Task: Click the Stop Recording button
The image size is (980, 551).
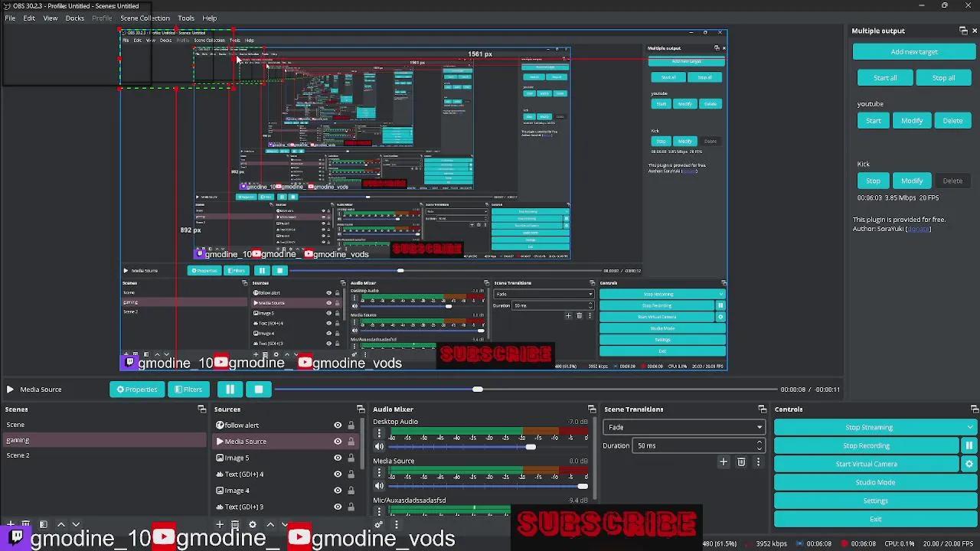Action: (x=867, y=445)
